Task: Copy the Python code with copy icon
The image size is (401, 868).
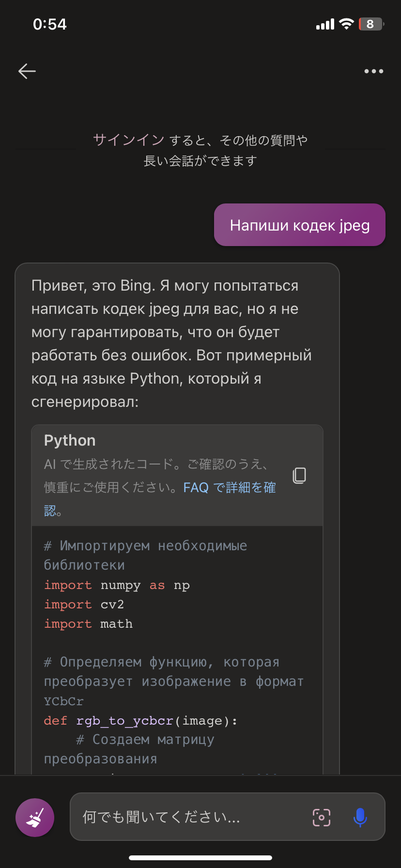Action: pos(299,476)
